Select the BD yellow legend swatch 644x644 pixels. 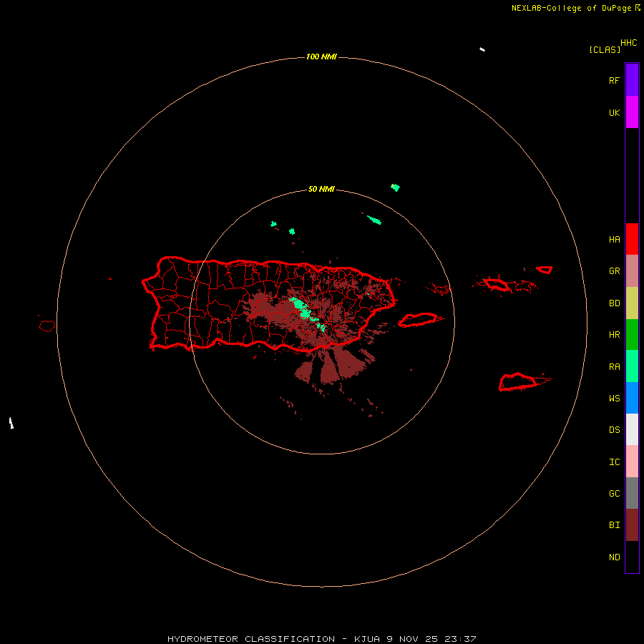632,303
